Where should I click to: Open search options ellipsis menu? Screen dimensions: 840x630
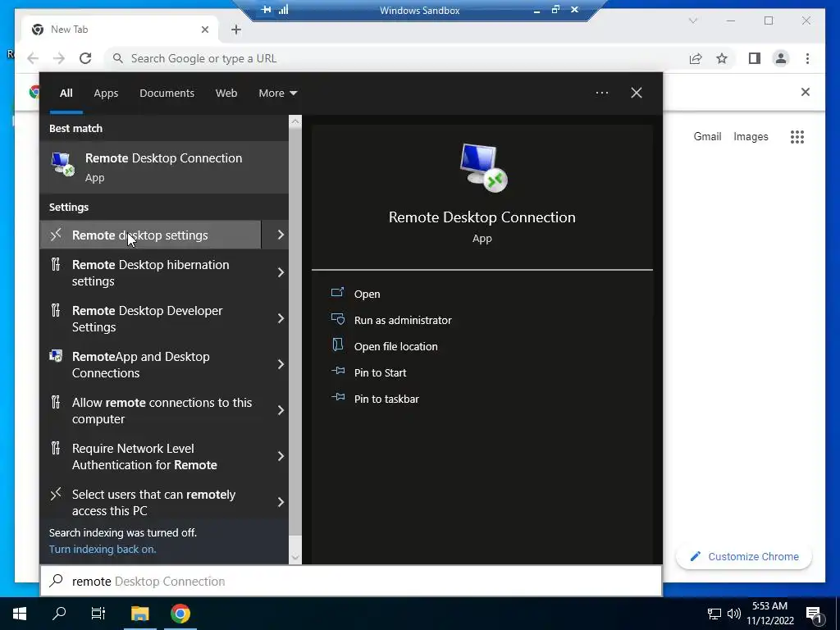click(601, 93)
